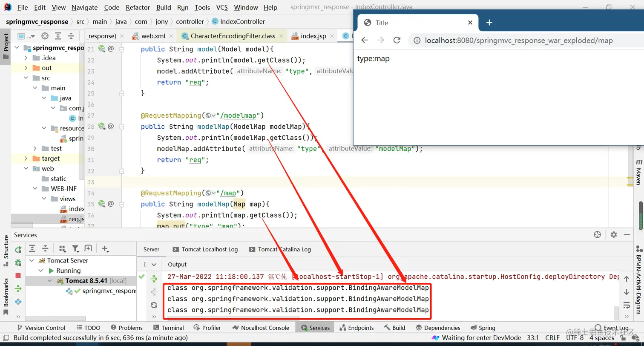Open the Endpoints tool window

tap(356, 328)
